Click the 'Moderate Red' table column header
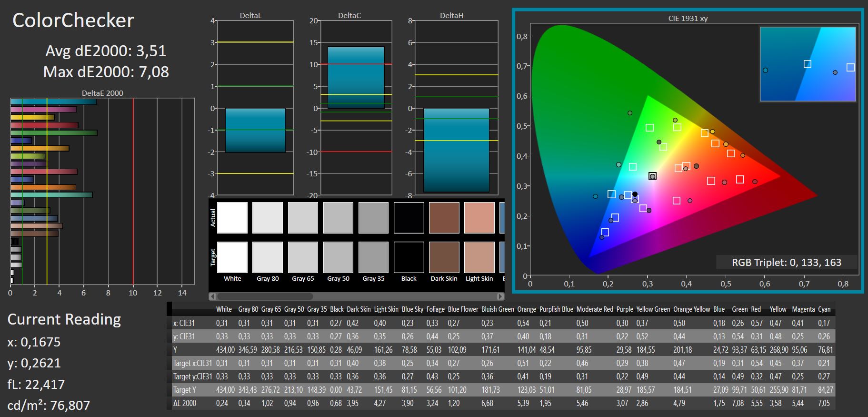 tap(595, 309)
